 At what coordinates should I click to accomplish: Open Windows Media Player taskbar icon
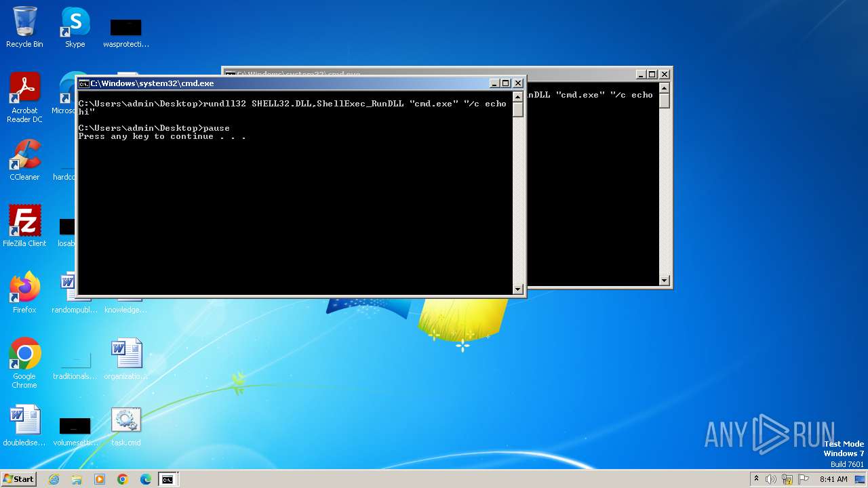tap(100, 479)
